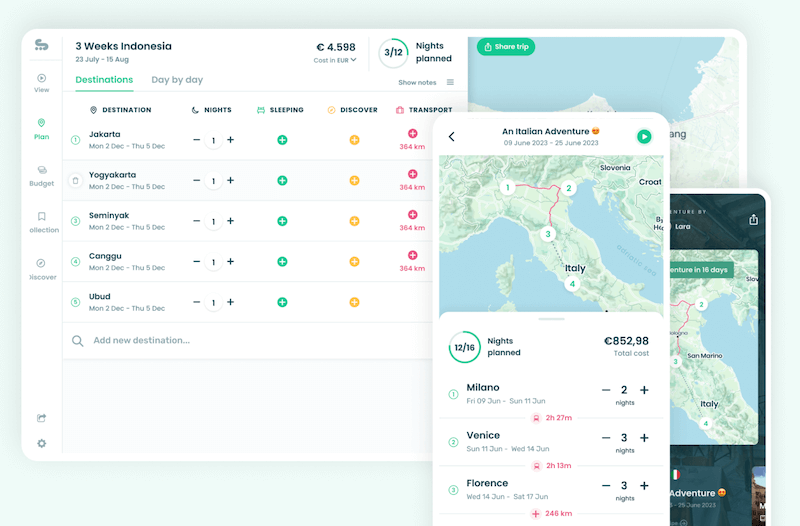Screen dimensions: 800x526
Task: Decrease nights for Canggu
Action: (196, 262)
